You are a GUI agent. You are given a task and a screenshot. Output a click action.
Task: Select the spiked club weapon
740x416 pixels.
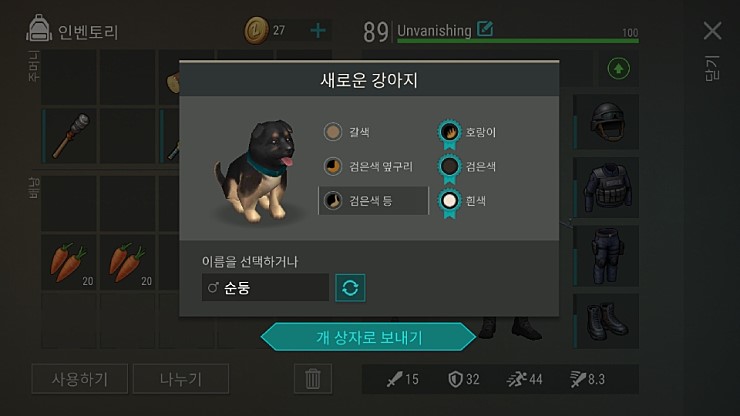click(x=70, y=136)
